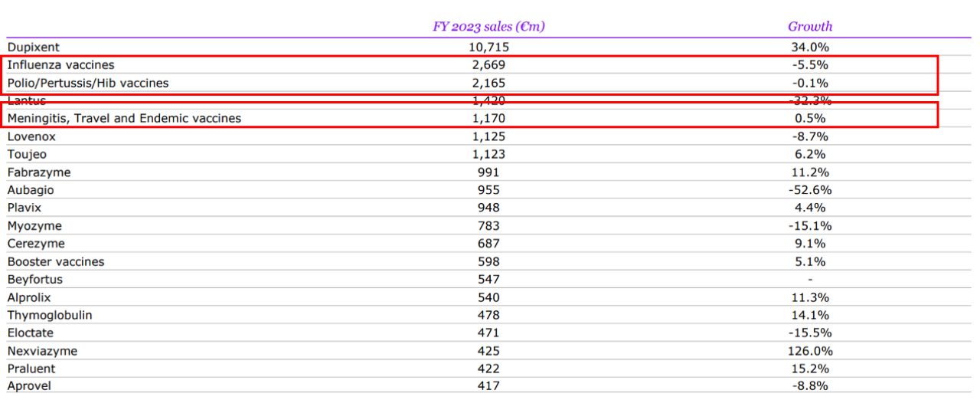This screenshot has height=400, width=980.
Task: Click Dupixent sales value 10,715
Action: coord(488,48)
